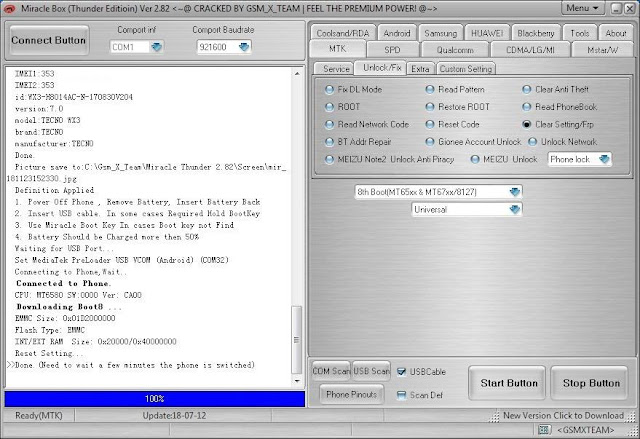Select the MTK tab
The width and height of the screenshot is (640, 439).
[338, 49]
